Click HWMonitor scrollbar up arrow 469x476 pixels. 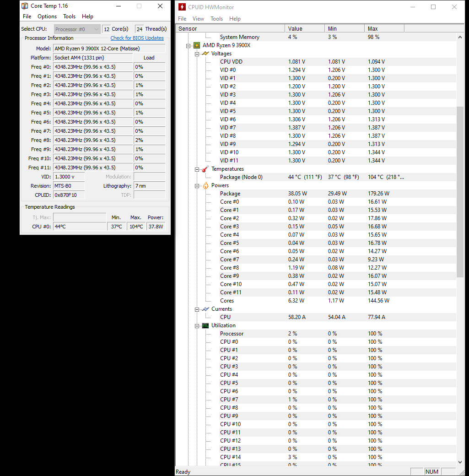pyautogui.click(x=460, y=37)
